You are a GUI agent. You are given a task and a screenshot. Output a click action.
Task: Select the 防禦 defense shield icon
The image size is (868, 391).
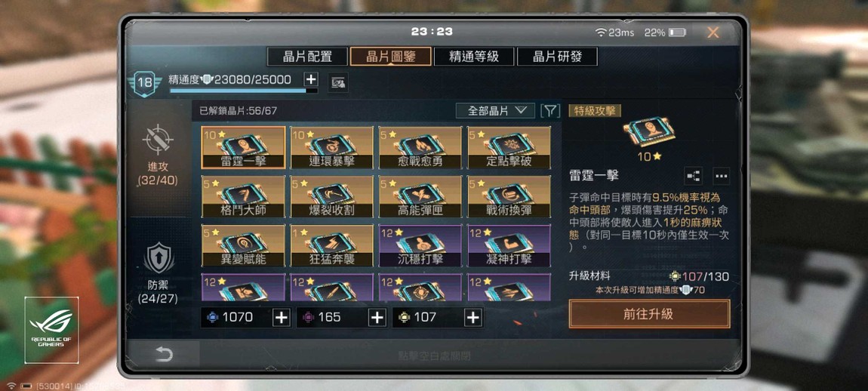tap(159, 258)
